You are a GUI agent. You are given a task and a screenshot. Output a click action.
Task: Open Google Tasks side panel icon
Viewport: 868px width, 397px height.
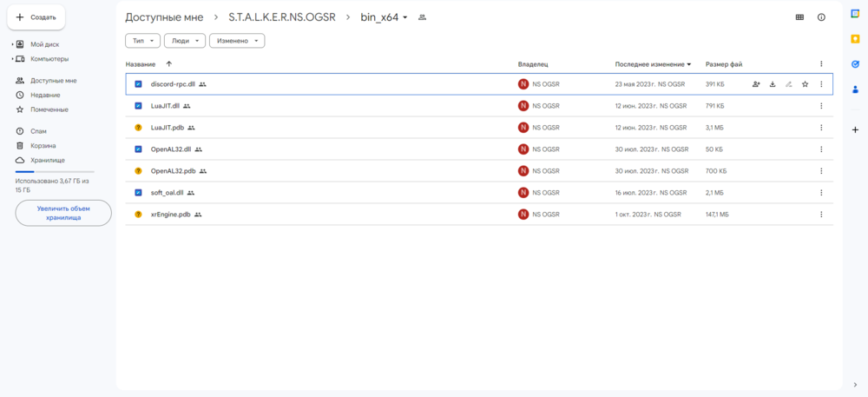pyautogui.click(x=855, y=64)
